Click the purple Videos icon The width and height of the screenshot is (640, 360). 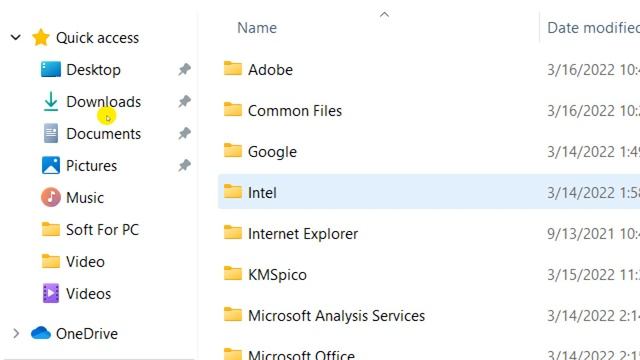pyautogui.click(x=51, y=293)
